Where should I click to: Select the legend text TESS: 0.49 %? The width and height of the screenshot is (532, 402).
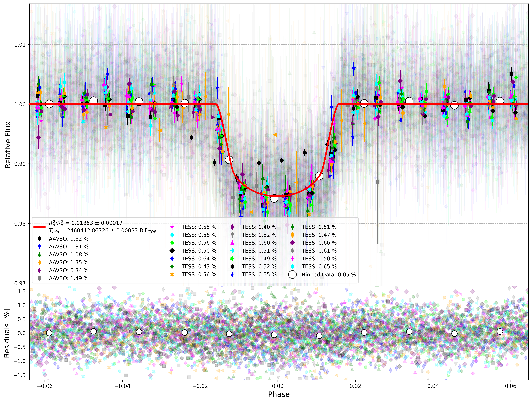point(259,259)
